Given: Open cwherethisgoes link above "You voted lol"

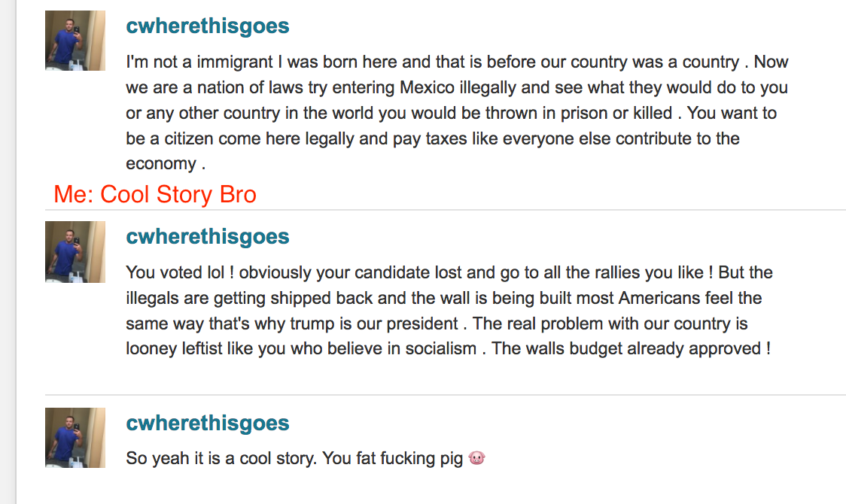Looking at the screenshot, I should [x=208, y=237].
